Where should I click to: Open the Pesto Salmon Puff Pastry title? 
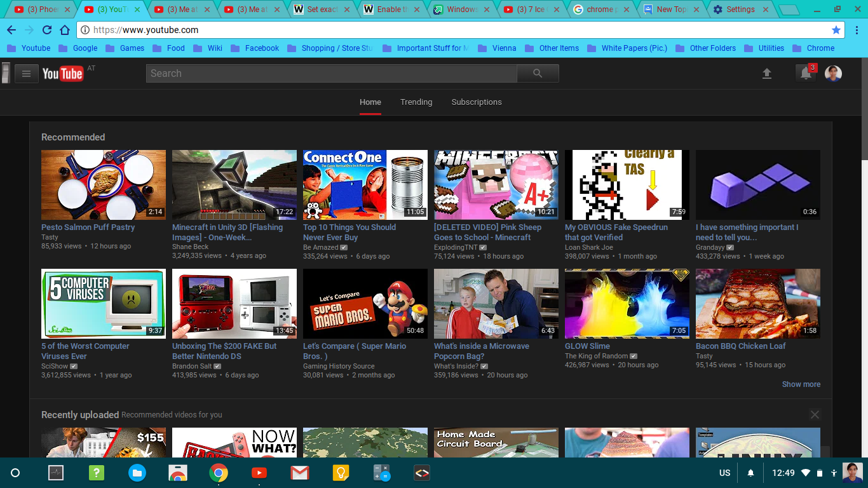pos(88,227)
